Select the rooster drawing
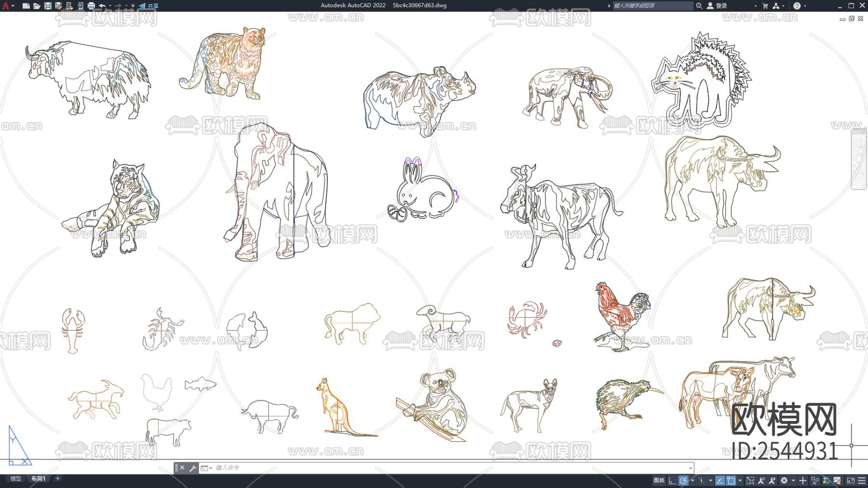The width and height of the screenshot is (868, 488). (622, 316)
